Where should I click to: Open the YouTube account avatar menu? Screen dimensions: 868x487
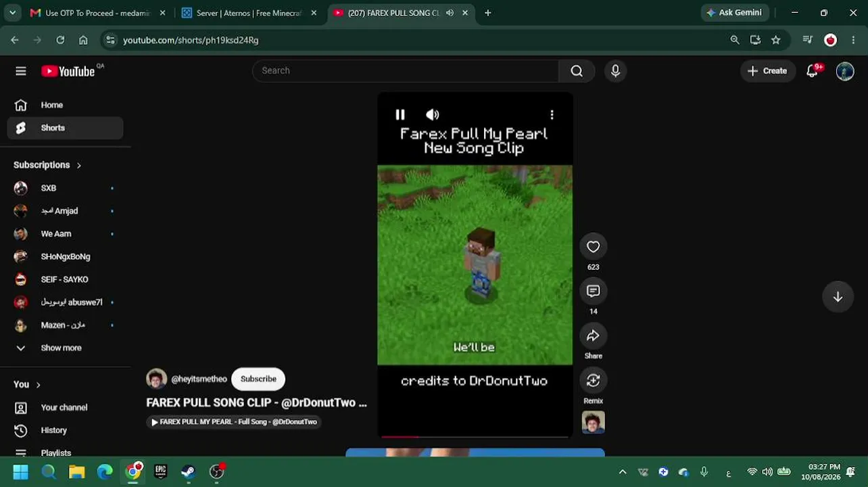click(x=845, y=71)
